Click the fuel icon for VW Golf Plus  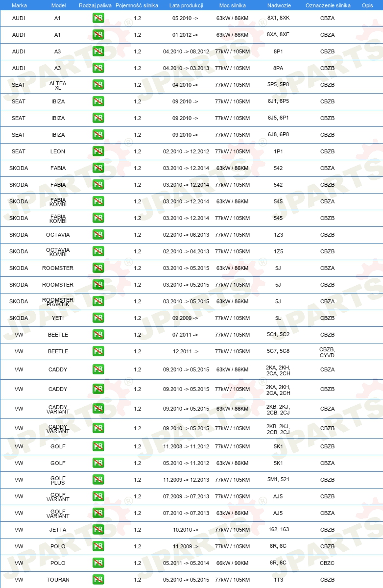(98, 480)
